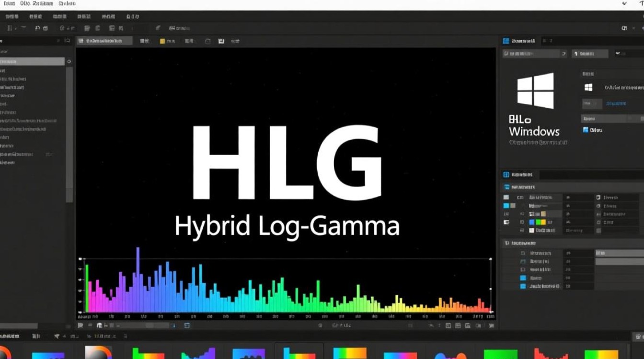
Task: Switch to the highlighted sequence tab above the preview
Action: click(104, 41)
